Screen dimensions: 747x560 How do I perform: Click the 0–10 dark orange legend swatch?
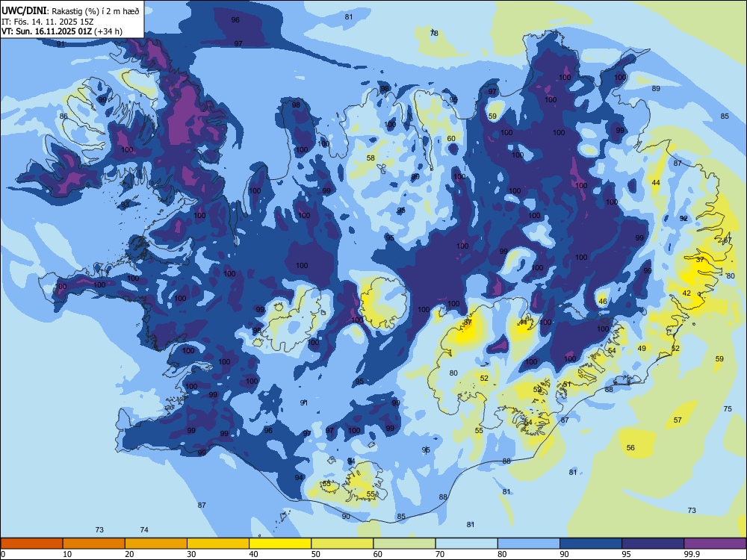(31, 544)
